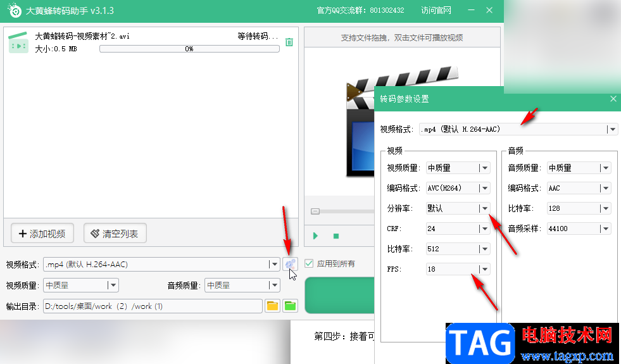Close the 转码参数设置 dialog
Viewport: 621px width, 364px height.
pos(613,99)
